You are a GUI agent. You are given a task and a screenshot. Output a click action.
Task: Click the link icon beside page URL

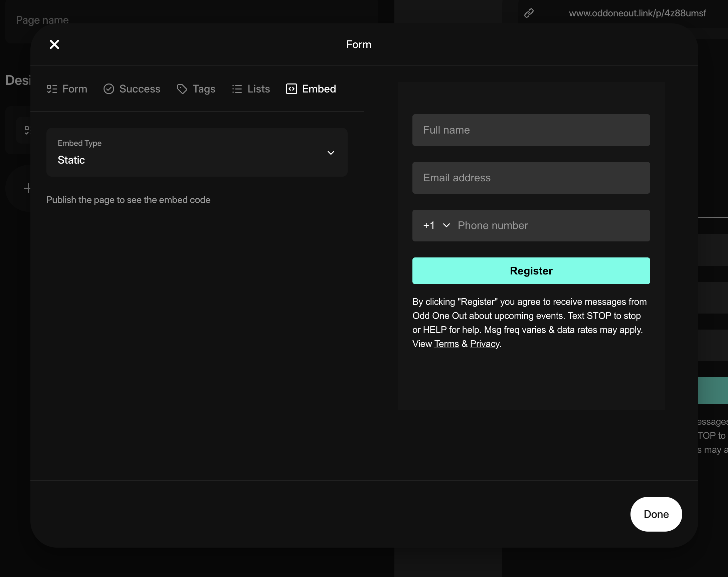tap(529, 13)
